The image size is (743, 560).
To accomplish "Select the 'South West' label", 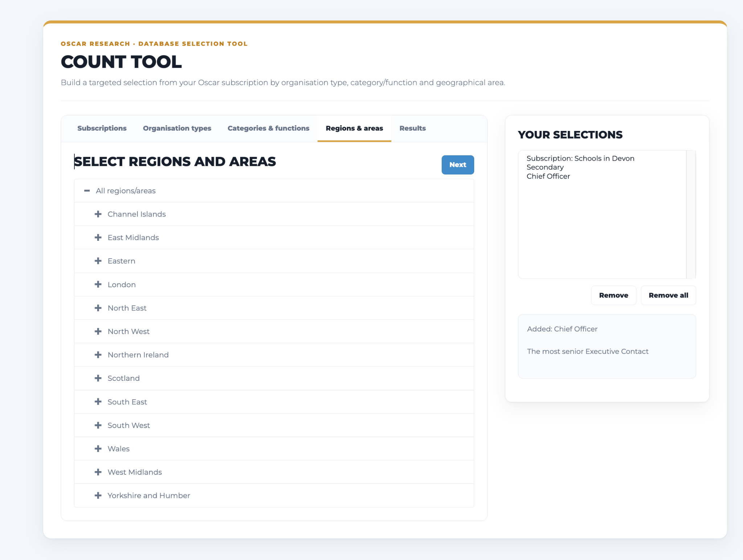I will point(129,425).
